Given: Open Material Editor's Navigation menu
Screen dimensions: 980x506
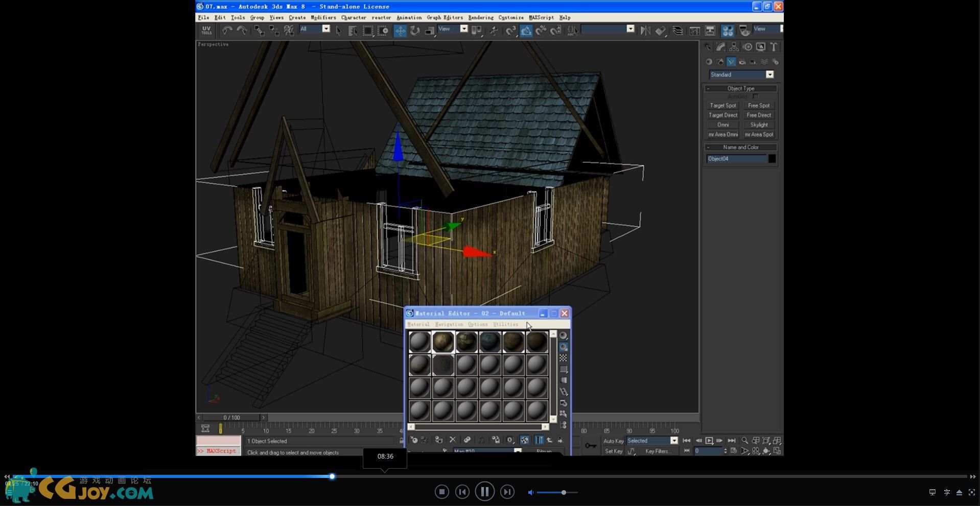Looking at the screenshot, I should click(449, 324).
